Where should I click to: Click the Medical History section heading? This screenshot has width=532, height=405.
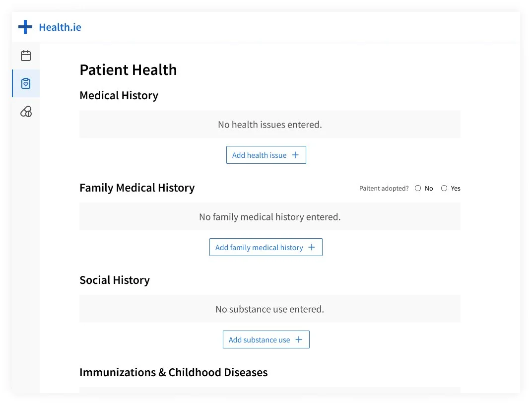[119, 95]
